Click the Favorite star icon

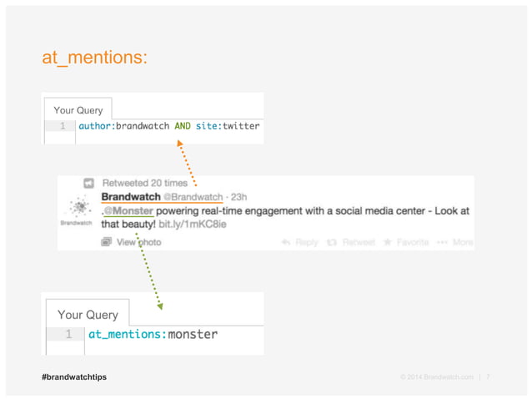click(x=387, y=242)
